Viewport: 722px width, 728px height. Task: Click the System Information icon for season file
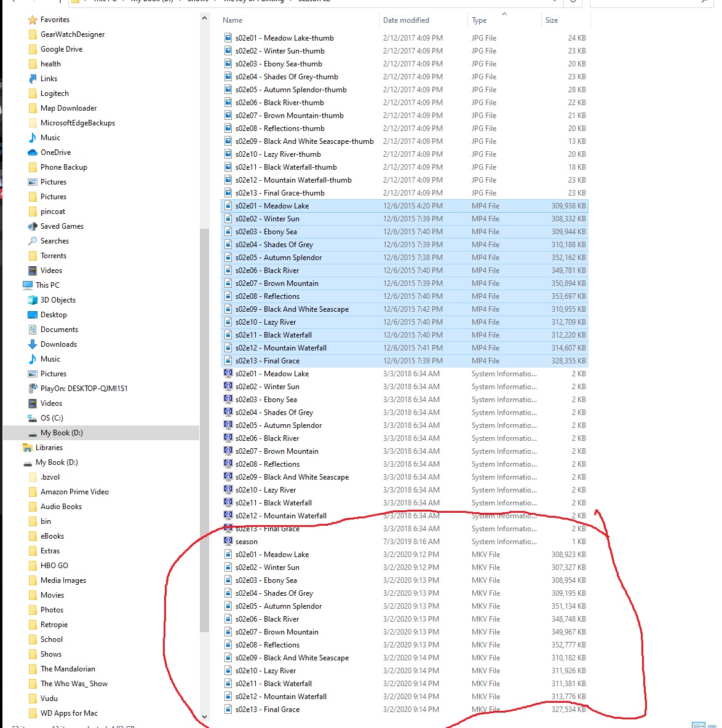click(228, 541)
